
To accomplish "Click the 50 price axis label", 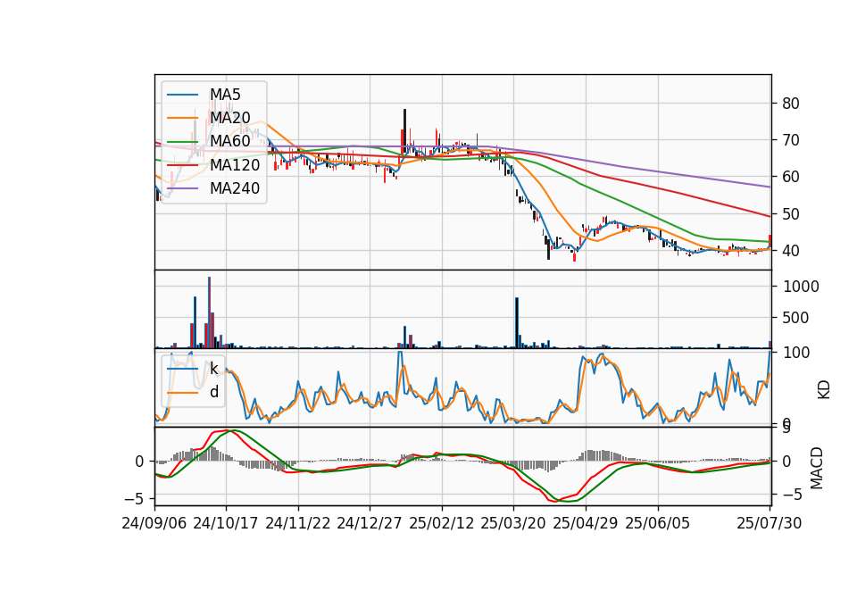I will tap(790, 214).
